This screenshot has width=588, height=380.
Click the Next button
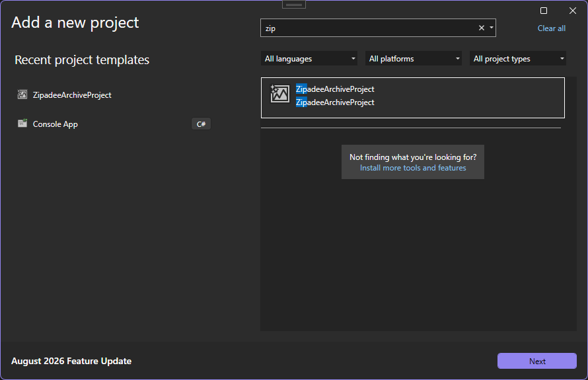(x=537, y=361)
